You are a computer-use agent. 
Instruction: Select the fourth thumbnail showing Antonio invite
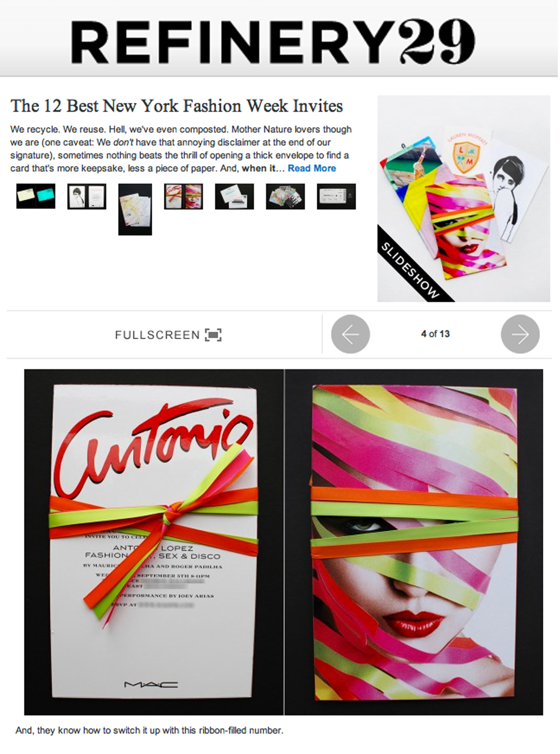(183, 197)
